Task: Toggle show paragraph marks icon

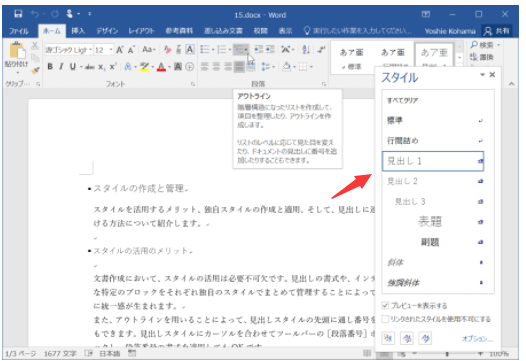Action: [321, 50]
